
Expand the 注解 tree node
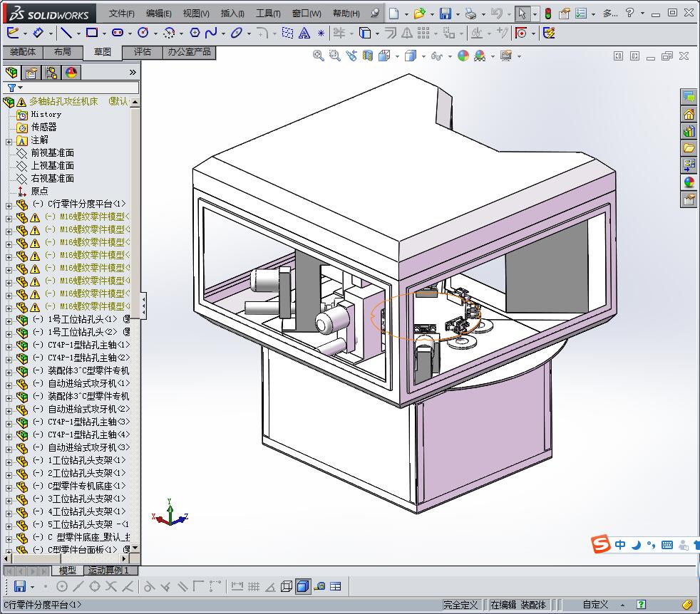[9, 142]
